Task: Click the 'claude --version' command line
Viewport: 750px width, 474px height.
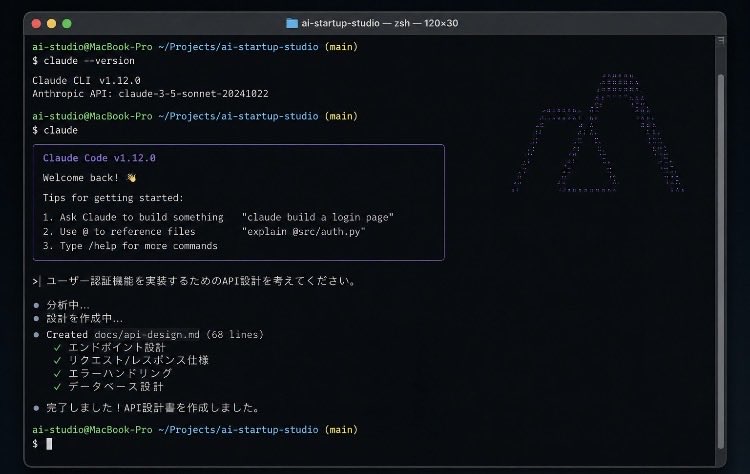Action: (x=84, y=61)
